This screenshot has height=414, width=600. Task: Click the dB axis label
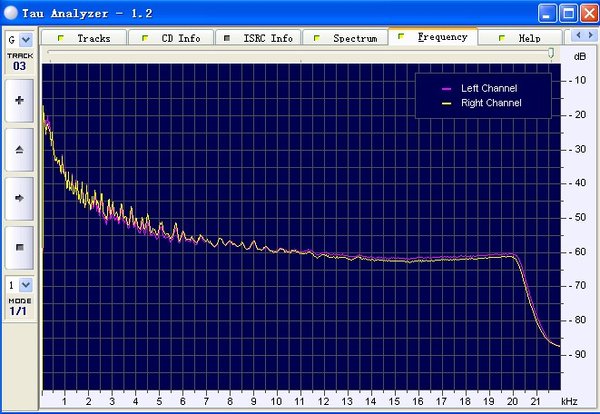point(580,57)
